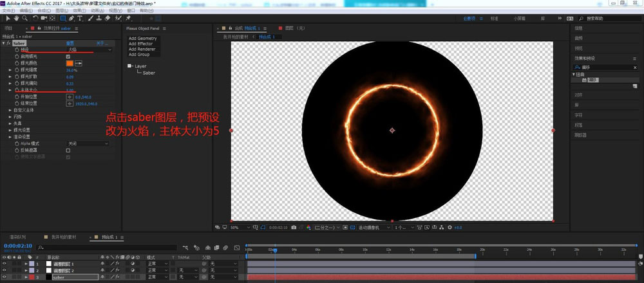Click the orange glow color swatch
This screenshot has width=644, height=283.
(70, 63)
